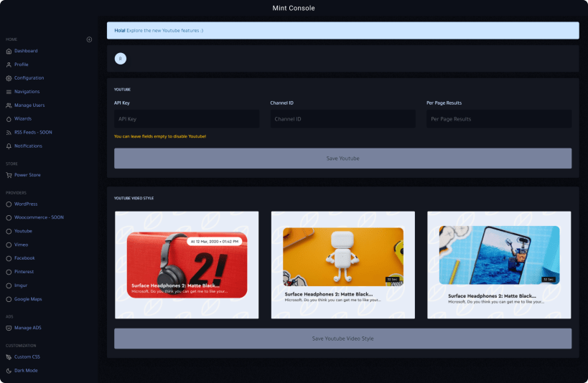Open the Dashboard menu item
The height and width of the screenshot is (383, 588).
click(x=26, y=51)
